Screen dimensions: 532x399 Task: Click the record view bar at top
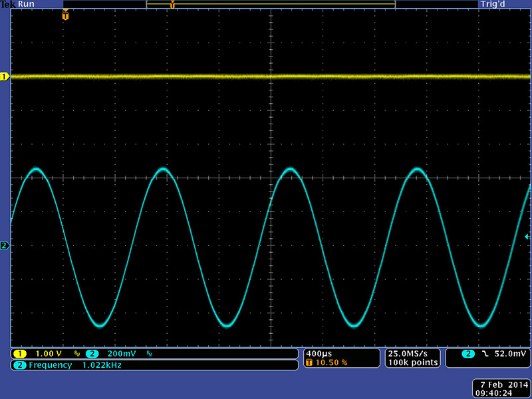tap(270, 4)
